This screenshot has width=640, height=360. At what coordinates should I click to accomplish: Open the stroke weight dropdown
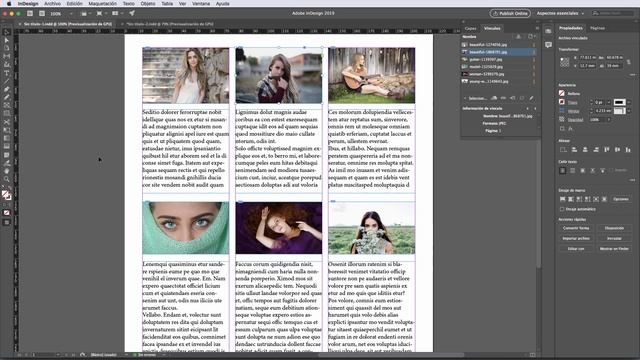click(x=609, y=102)
